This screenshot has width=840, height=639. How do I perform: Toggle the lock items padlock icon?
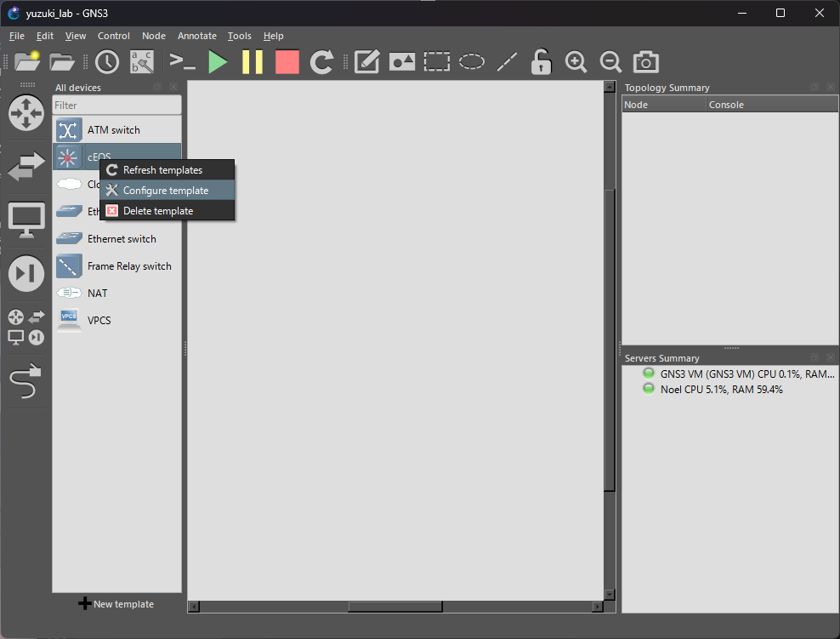coord(541,62)
